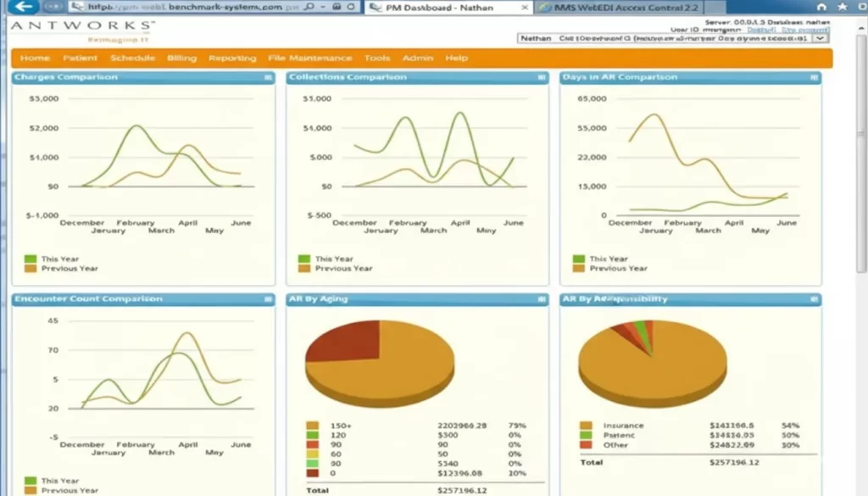868x496 pixels.
Task: Open the Encounter Count Comparison panel icon
Action: point(268,298)
